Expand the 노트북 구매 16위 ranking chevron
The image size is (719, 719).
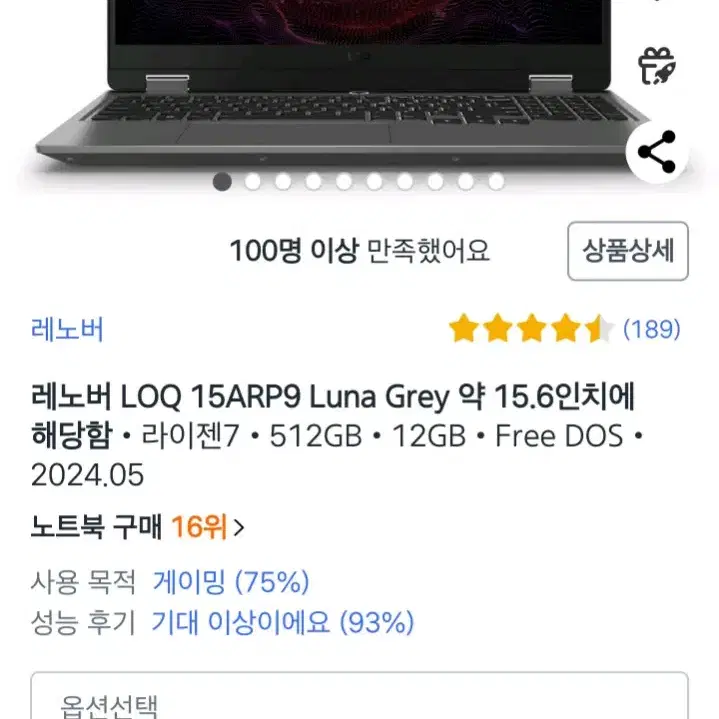point(238,527)
